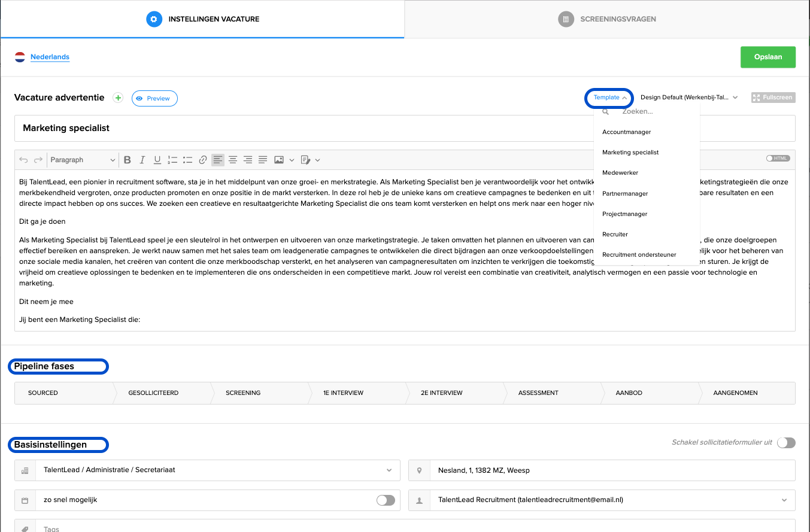The height and width of the screenshot is (532, 810).
Task: Click the person icon by recruiter field
Action: tap(419, 500)
